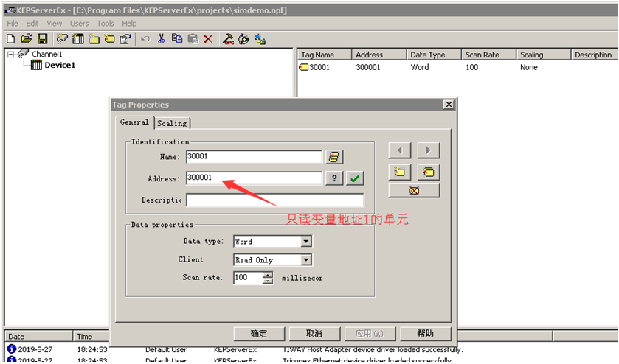Click the Address input field
This screenshot has height=364, width=619.
pos(254,178)
